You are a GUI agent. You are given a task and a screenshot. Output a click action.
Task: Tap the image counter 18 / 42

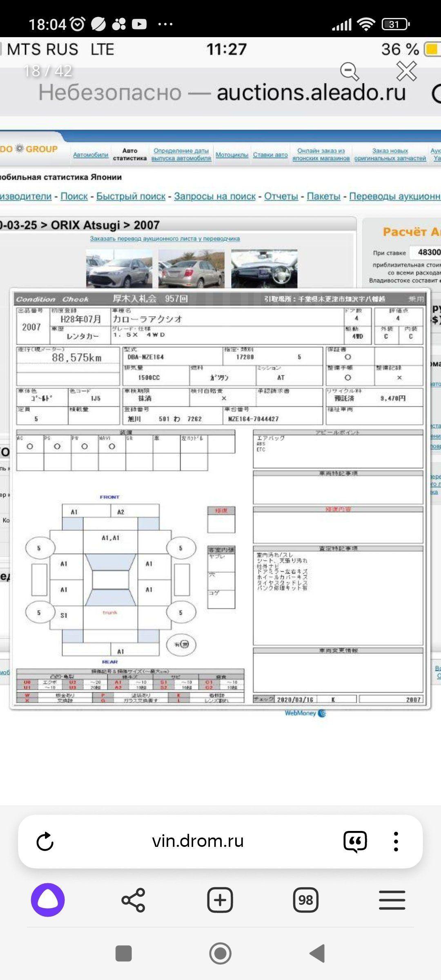(48, 71)
